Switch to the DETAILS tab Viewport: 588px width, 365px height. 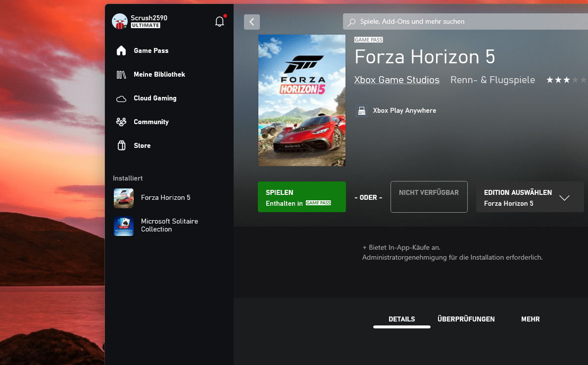[401, 319]
